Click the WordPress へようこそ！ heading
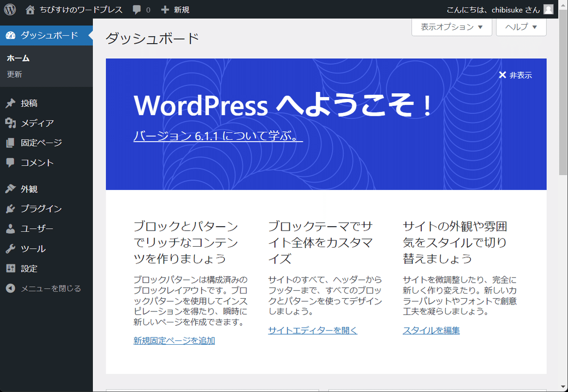This screenshot has width=568, height=392. [283, 106]
